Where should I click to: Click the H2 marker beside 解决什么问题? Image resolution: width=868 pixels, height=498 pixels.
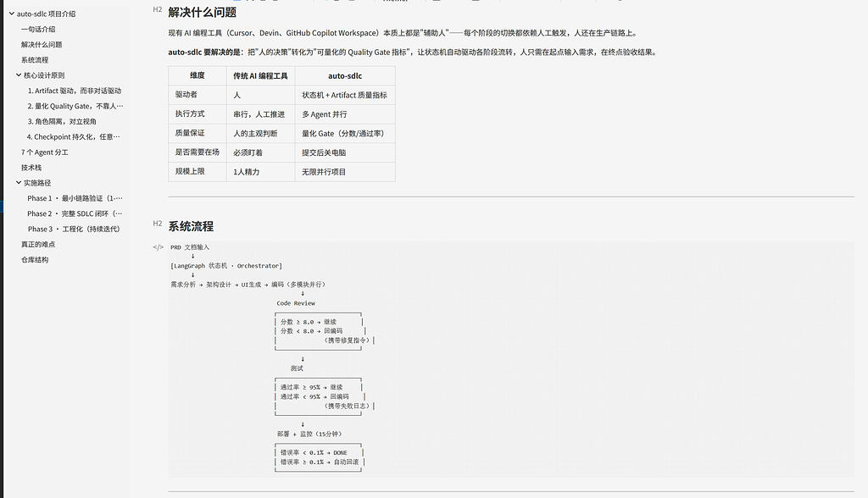pos(157,9)
